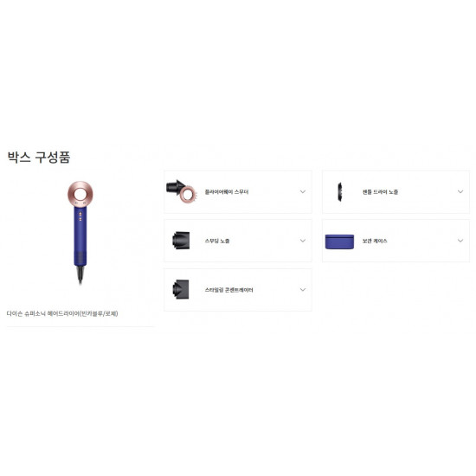The height and width of the screenshot is (476, 476).
Task: Select the 젠틀 드라이 노즐 label
Action: point(380,192)
